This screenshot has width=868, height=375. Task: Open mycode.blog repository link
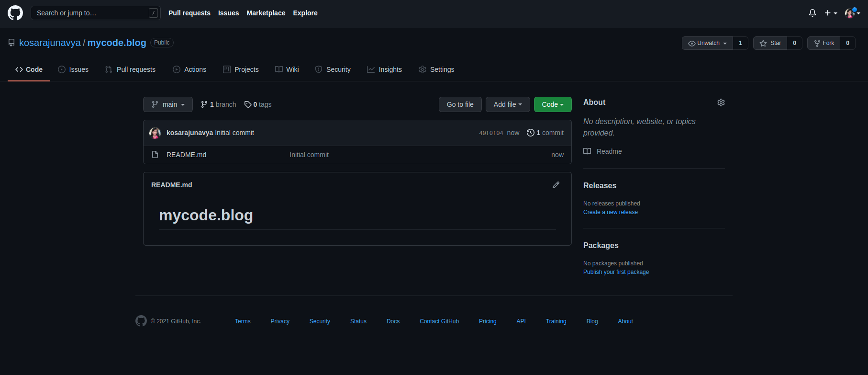click(117, 43)
